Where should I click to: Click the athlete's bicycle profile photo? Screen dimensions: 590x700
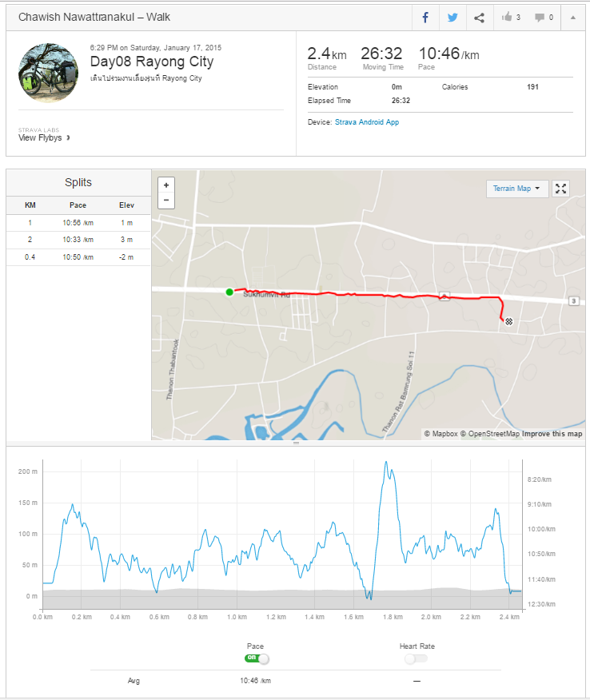click(48, 73)
